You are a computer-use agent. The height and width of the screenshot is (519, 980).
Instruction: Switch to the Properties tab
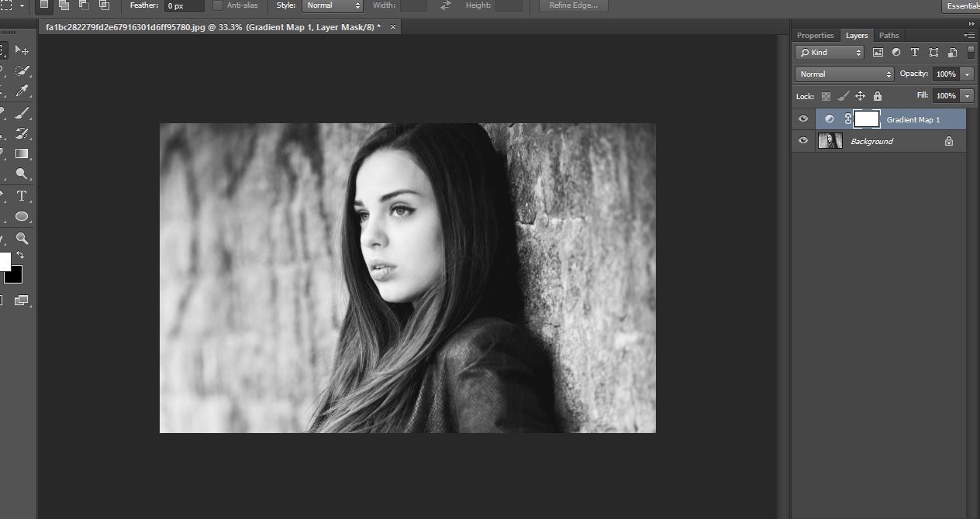pyautogui.click(x=815, y=36)
